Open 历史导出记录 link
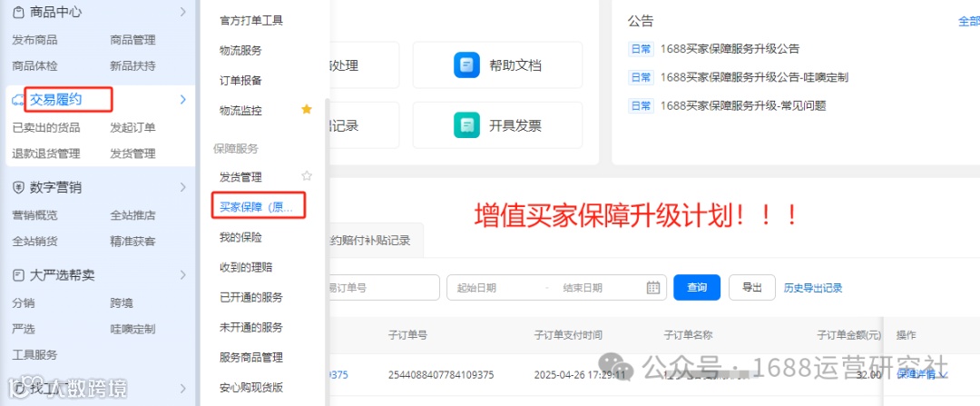 pyautogui.click(x=813, y=289)
